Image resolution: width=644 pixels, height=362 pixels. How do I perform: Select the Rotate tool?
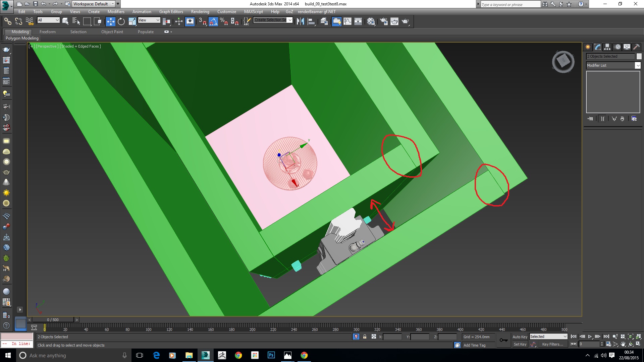[x=121, y=21]
